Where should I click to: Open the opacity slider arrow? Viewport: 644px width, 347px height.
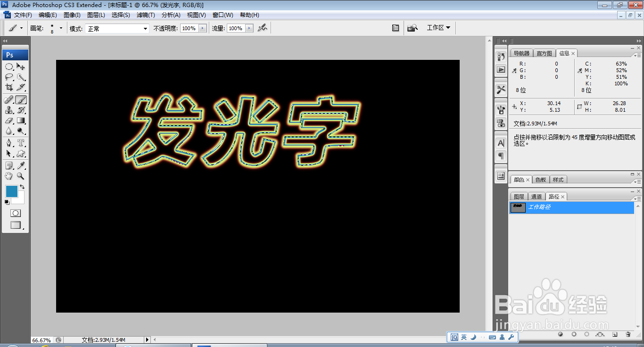203,28
